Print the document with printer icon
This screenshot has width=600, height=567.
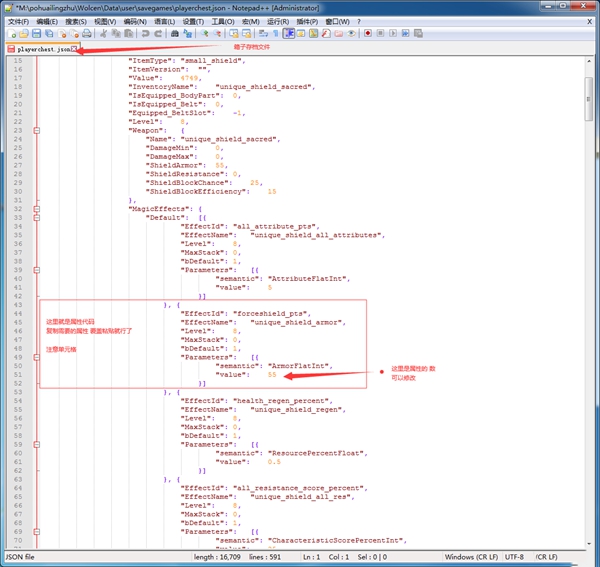coord(87,34)
